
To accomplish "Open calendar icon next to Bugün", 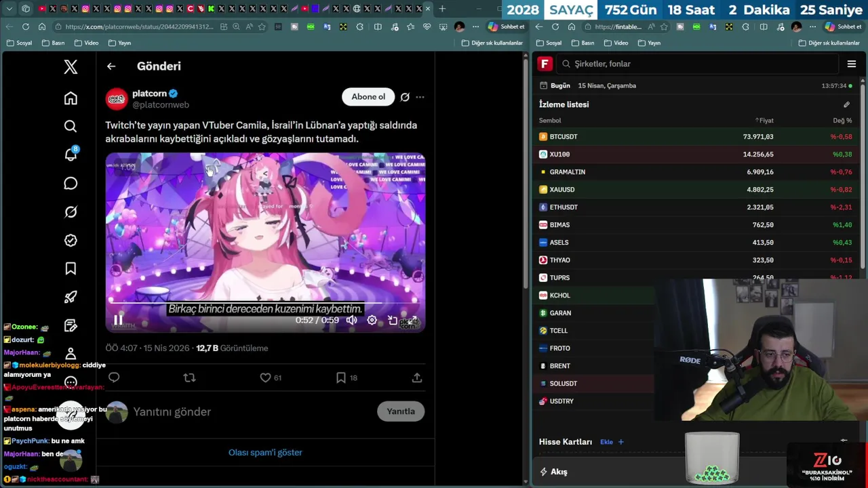I will (x=543, y=85).
